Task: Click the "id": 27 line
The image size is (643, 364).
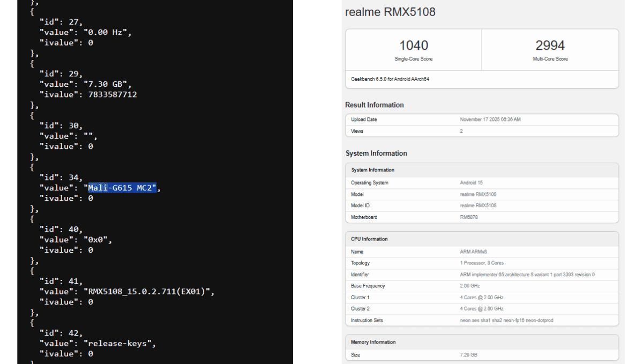Action: 61,22
